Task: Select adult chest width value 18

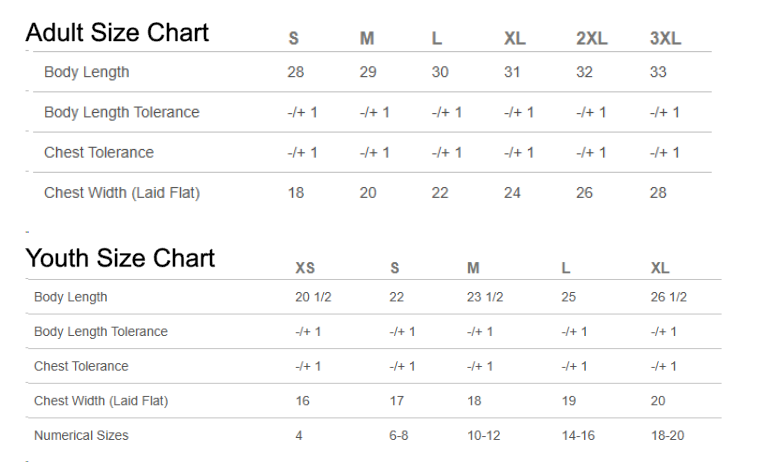Action: tap(296, 193)
